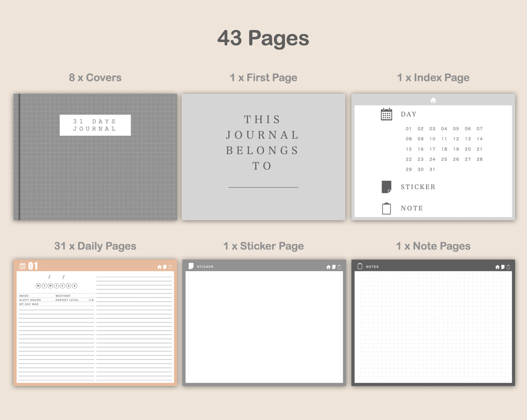Click the home icon in daily page header

(x=159, y=267)
